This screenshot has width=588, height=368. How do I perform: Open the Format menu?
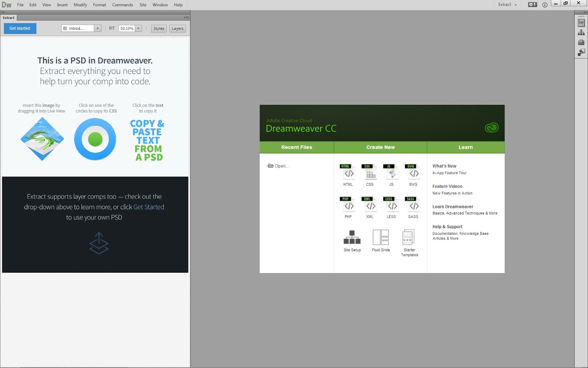100,5
